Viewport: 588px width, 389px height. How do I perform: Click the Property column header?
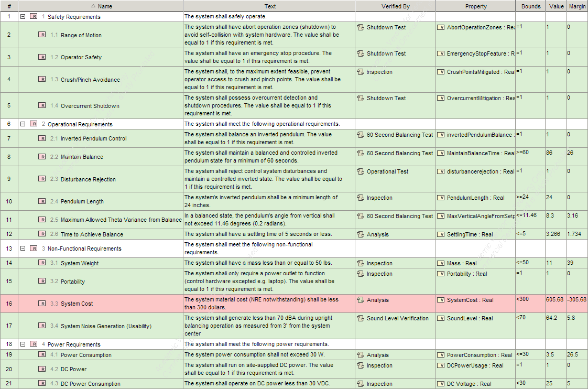(475, 6)
